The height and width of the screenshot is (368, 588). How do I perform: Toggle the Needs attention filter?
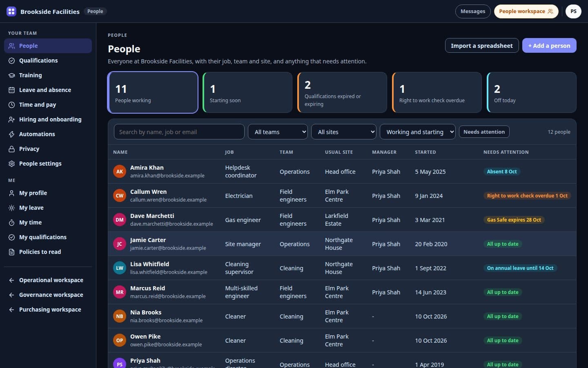pyautogui.click(x=484, y=132)
